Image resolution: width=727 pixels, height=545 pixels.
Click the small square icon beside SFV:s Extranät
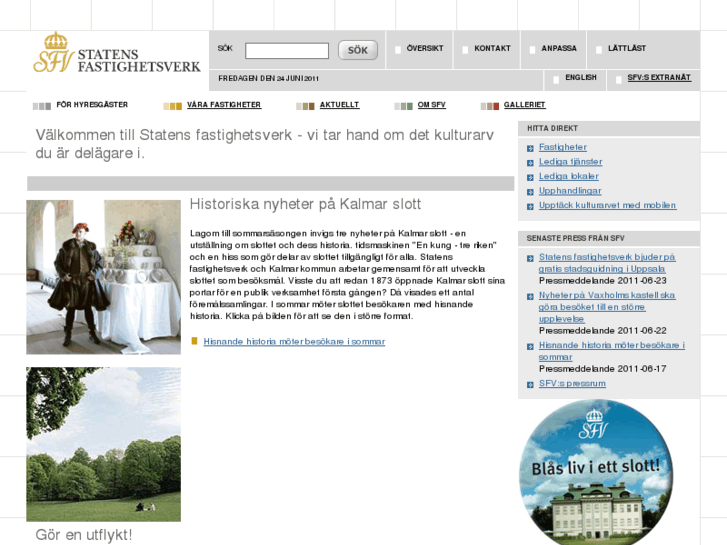pyautogui.click(x=619, y=80)
